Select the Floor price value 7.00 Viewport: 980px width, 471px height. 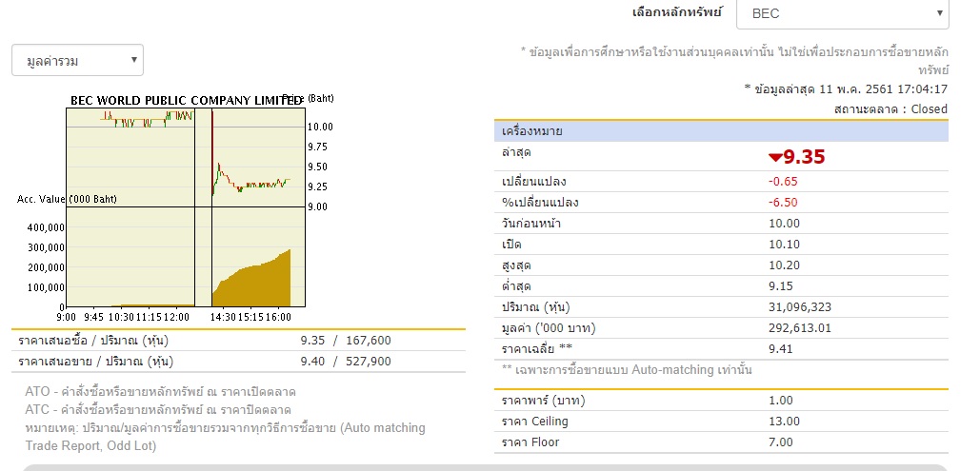pyautogui.click(x=781, y=442)
